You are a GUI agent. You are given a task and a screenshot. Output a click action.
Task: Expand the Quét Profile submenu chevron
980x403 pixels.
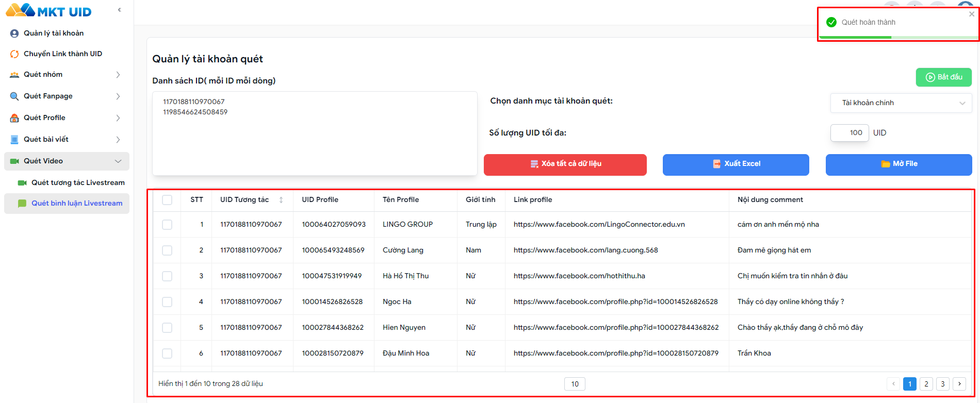pyautogui.click(x=118, y=118)
